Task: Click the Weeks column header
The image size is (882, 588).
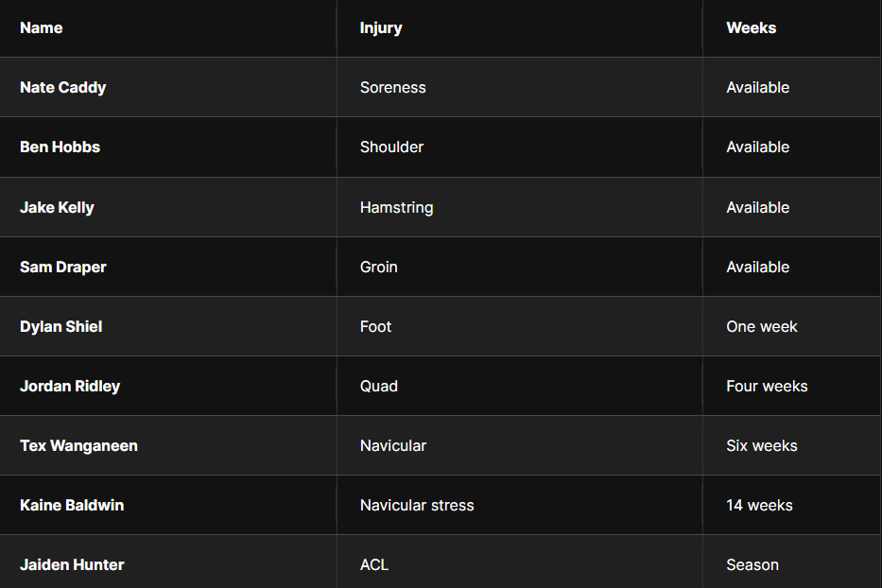Action: click(751, 27)
